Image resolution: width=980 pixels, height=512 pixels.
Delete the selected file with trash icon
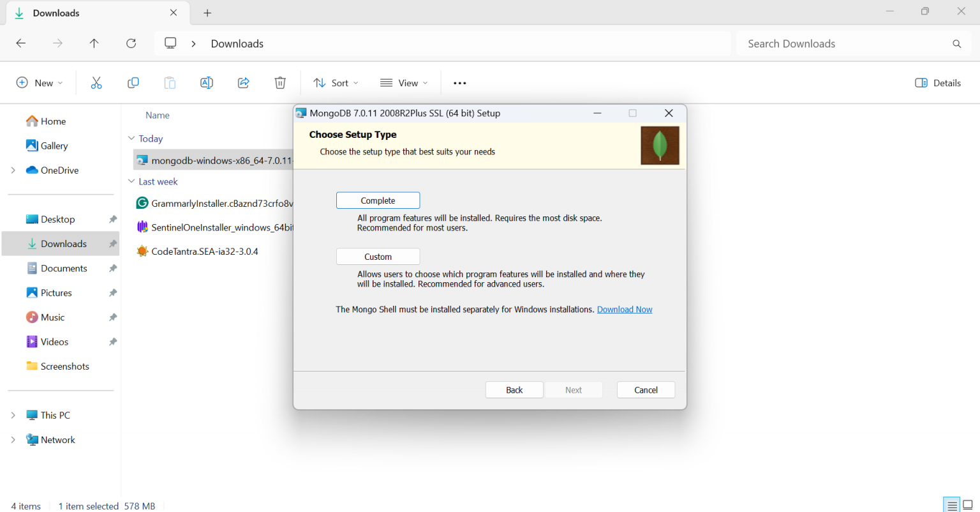[x=279, y=82]
